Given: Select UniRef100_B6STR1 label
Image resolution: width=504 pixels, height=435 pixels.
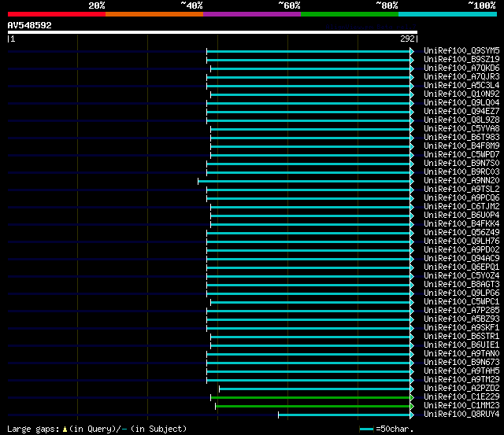Looking at the screenshot, I should pos(461,337).
